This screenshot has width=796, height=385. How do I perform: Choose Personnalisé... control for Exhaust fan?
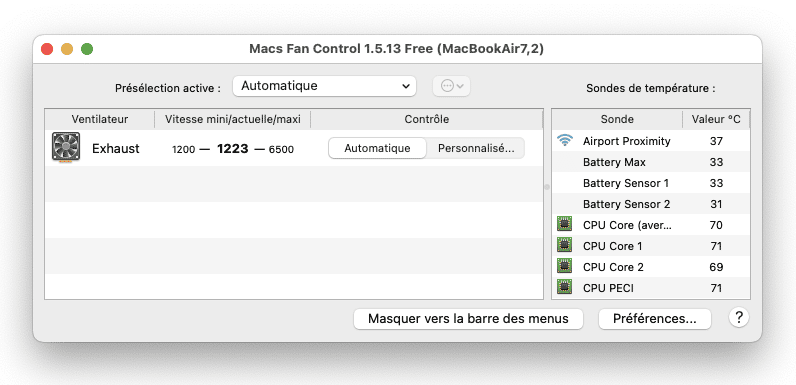(x=476, y=148)
